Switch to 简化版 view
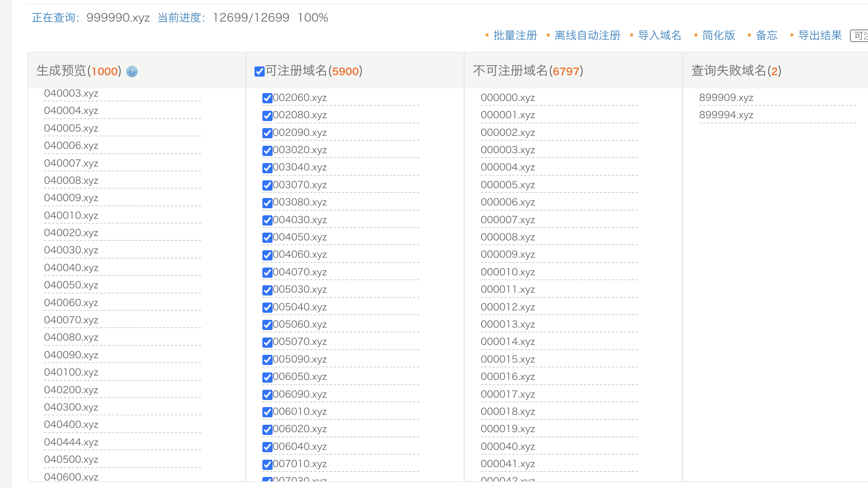 click(x=718, y=35)
